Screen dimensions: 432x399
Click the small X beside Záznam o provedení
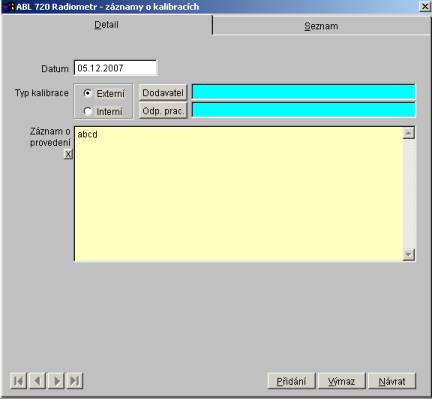[68, 154]
